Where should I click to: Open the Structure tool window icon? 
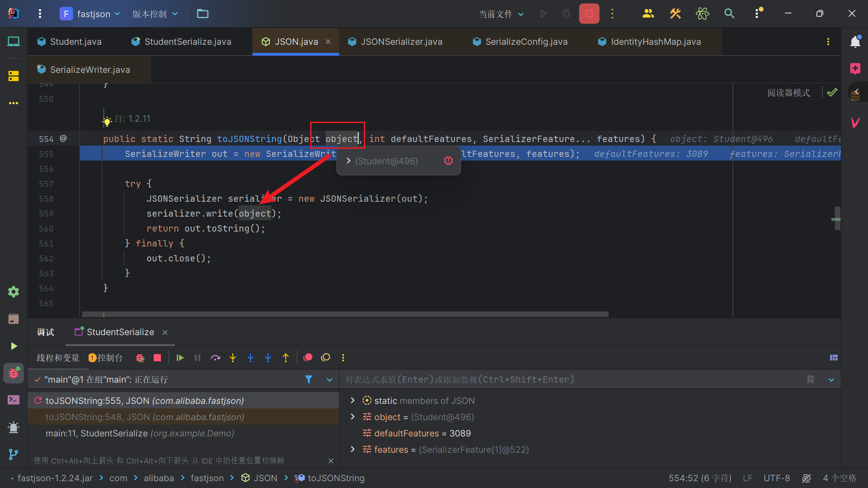(14, 76)
